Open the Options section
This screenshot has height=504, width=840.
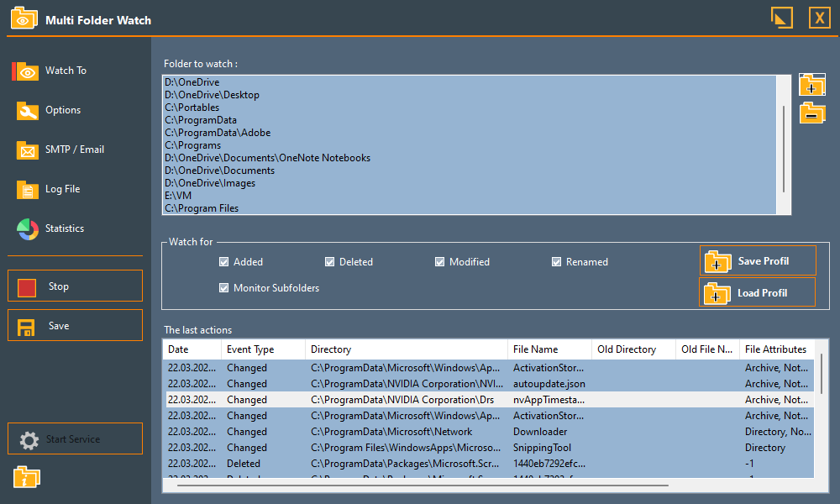pyautogui.click(x=63, y=110)
